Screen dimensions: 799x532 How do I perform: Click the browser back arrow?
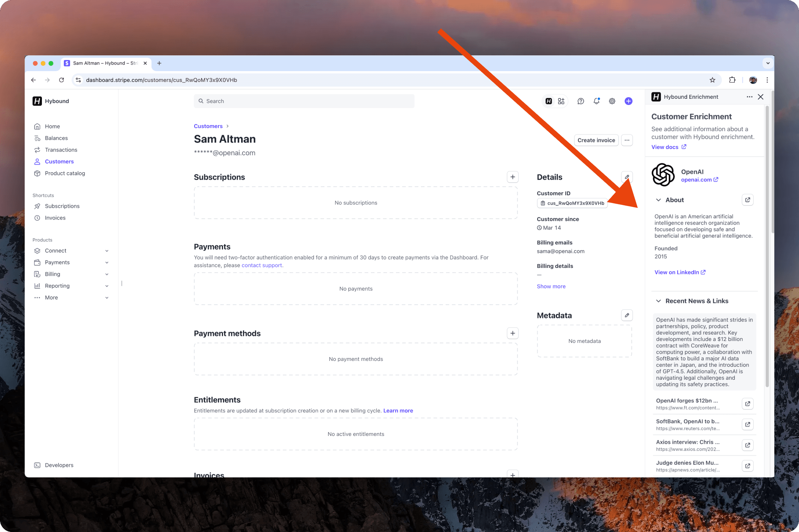pyautogui.click(x=33, y=80)
